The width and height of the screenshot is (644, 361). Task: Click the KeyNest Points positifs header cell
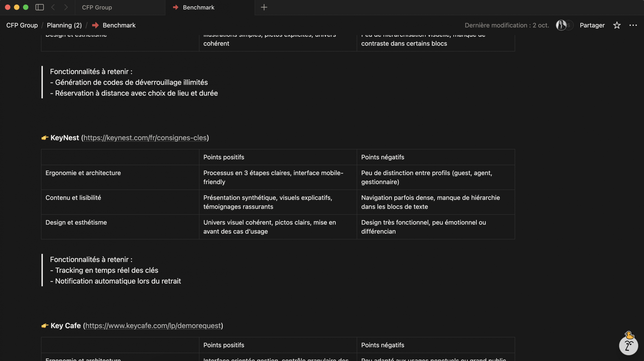[224, 157]
